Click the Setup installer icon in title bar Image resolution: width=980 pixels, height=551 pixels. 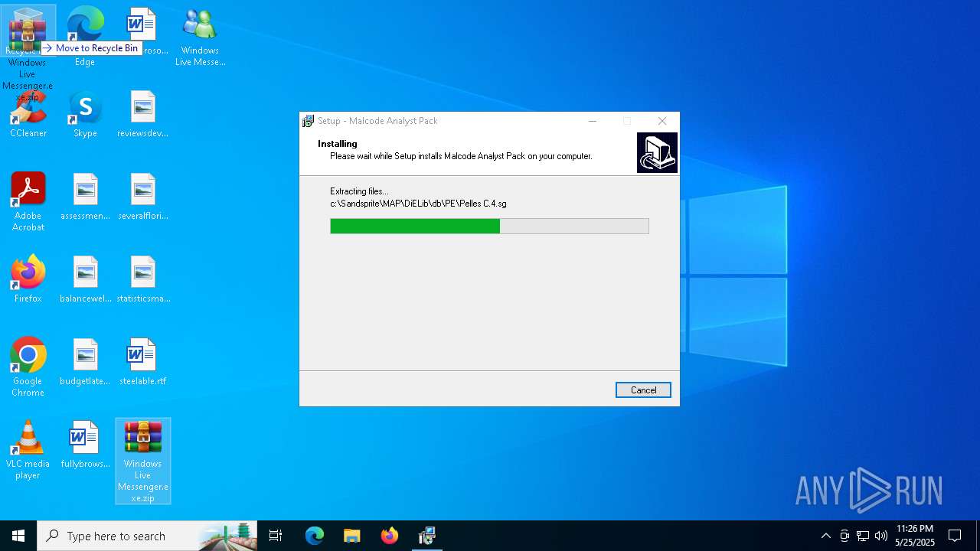[x=309, y=121]
